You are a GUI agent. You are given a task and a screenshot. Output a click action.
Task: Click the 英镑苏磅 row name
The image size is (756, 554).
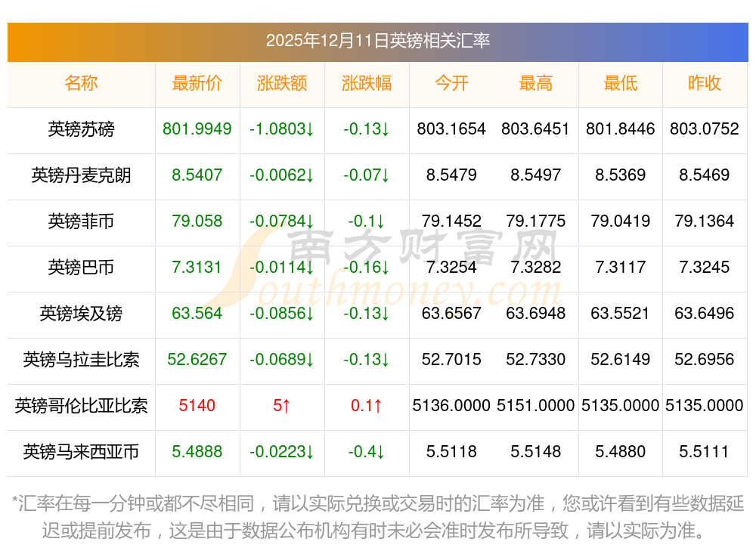tap(81, 128)
